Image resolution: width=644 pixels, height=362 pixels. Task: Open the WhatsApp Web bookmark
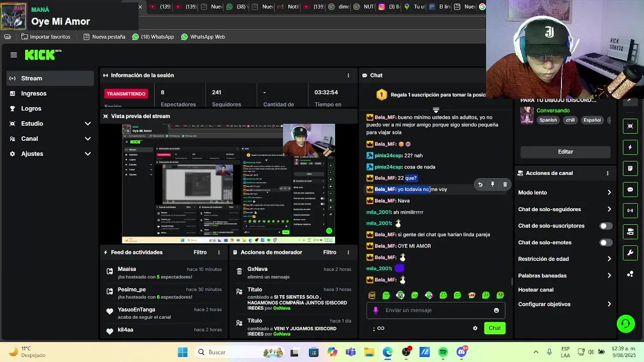(x=203, y=37)
